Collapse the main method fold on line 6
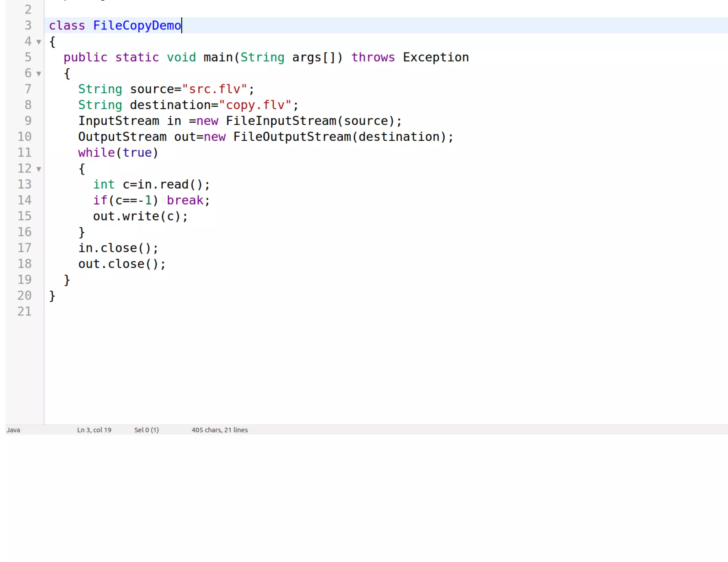 tap(39, 74)
